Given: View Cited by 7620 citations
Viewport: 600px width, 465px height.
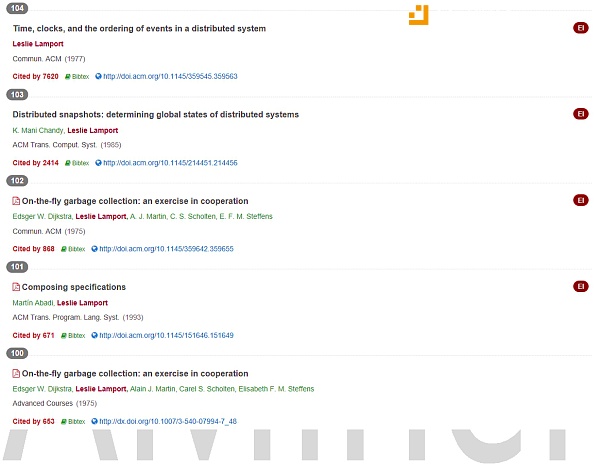Looking at the screenshot, I should click(36, 77).
